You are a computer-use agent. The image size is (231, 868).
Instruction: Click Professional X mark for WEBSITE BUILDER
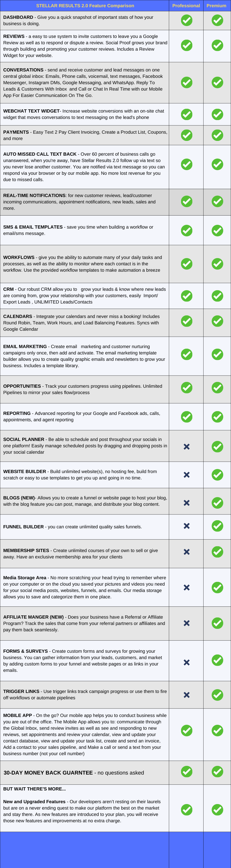point(187,475)
